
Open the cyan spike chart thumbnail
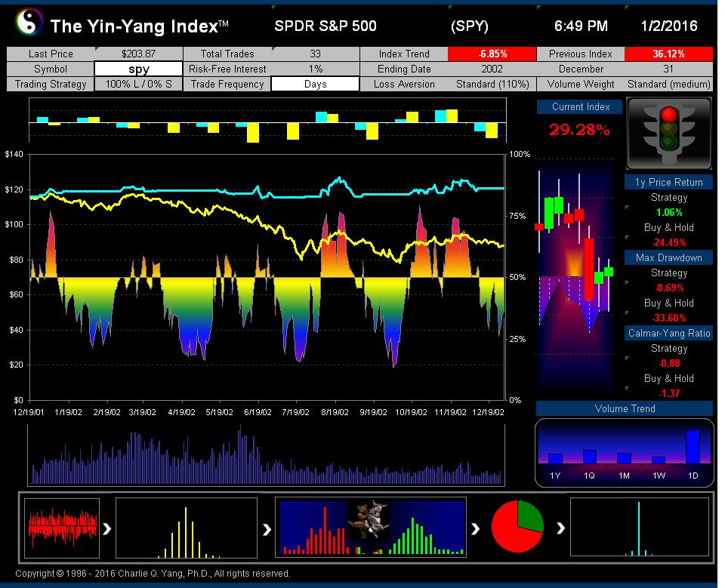[640, 527]
